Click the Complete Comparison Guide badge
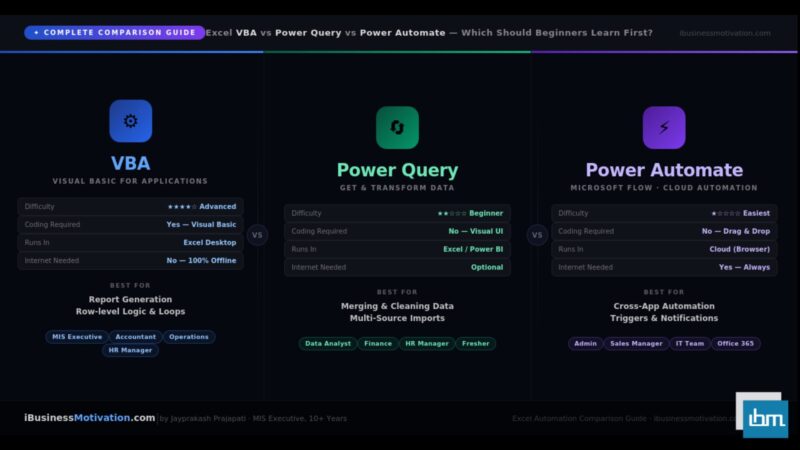This screenshot has height=450, width=800. tap(115, 33)
